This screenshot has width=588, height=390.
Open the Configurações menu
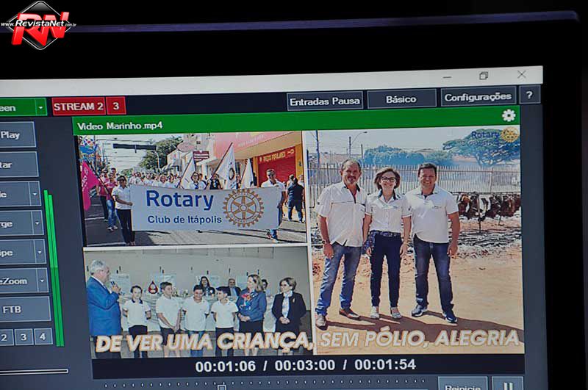[x=478, y=96]
